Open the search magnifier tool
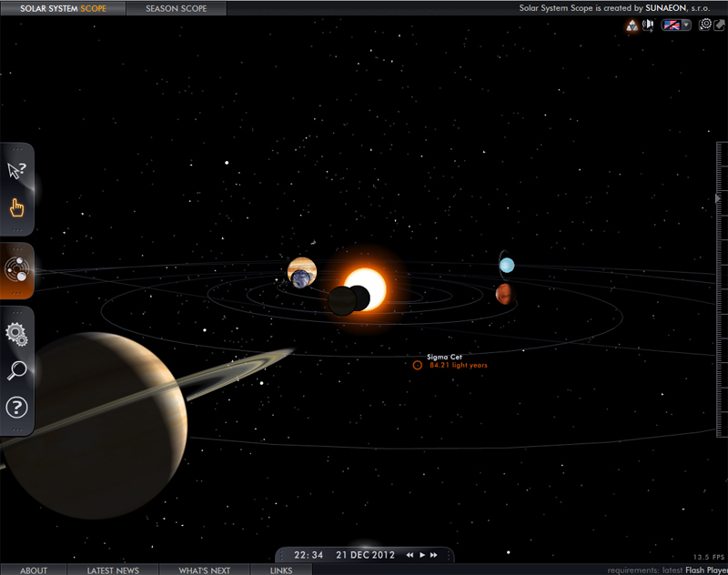Image resolution: width=728 pixels, height=575 pixels. click(16, 371)
